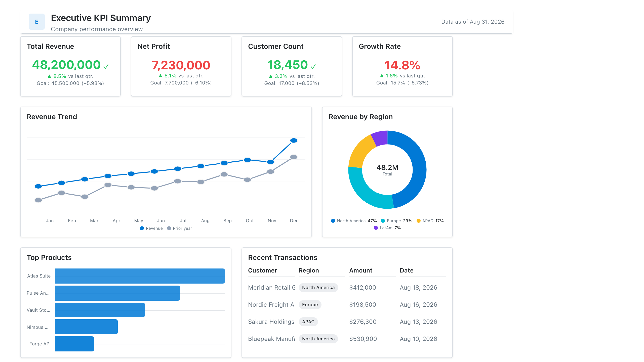Sort by the Amount column header

coord(361,270)
